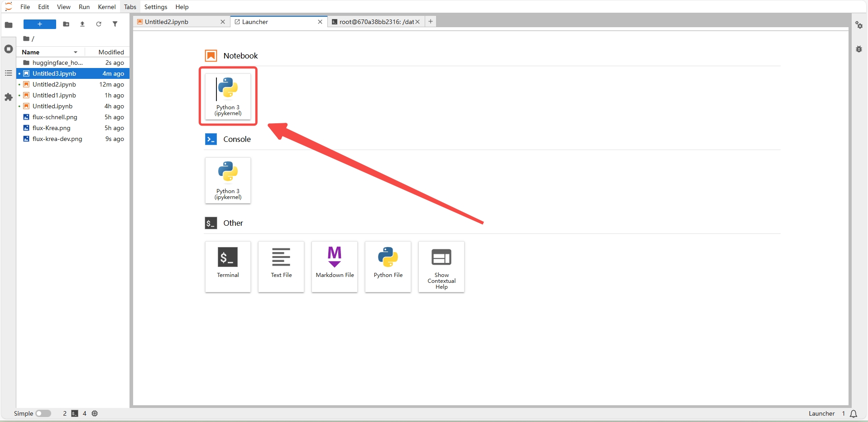Click the upload files toolbar icon
This screenshot has width=868, height=422.
(x=82, y=24)
